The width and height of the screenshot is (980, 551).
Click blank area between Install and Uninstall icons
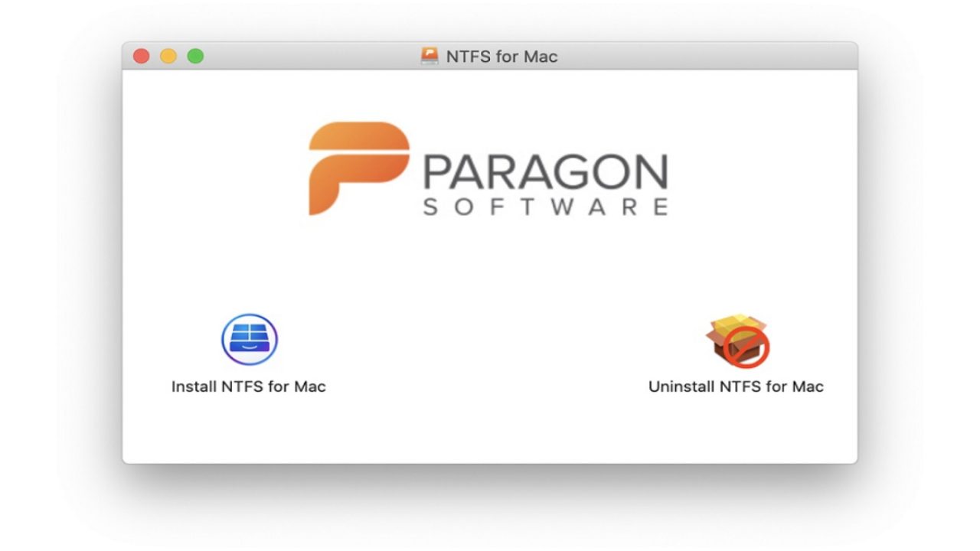(490, 344)
